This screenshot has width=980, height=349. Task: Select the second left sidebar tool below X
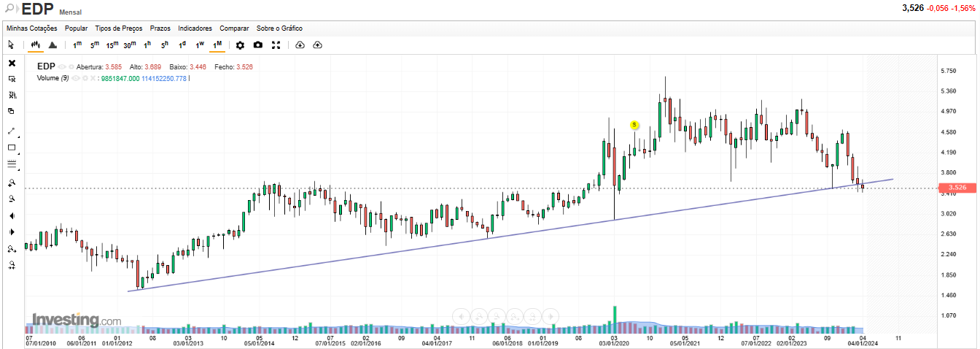point(12,79)
